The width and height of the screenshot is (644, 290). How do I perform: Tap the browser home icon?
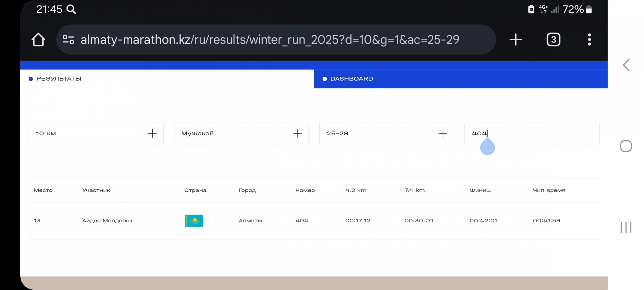(x=38, y=40)
